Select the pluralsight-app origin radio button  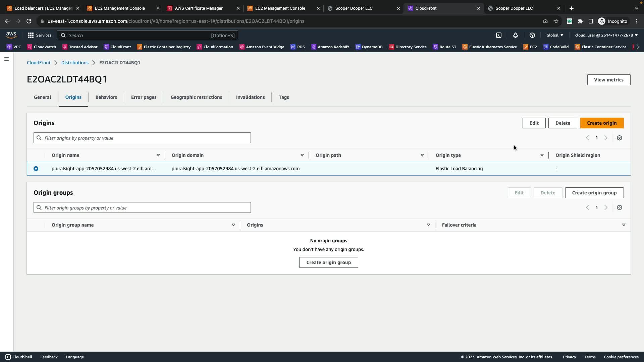pos(36,169)
